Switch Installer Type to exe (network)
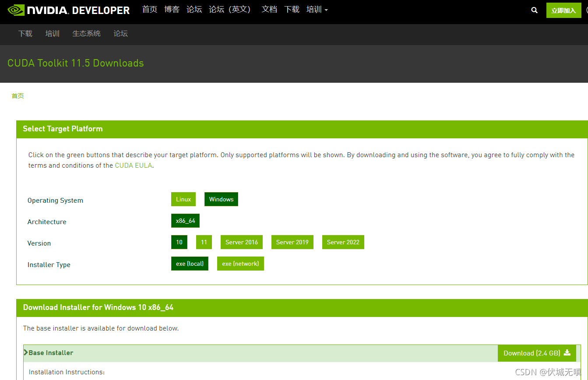 click(240, 263)
